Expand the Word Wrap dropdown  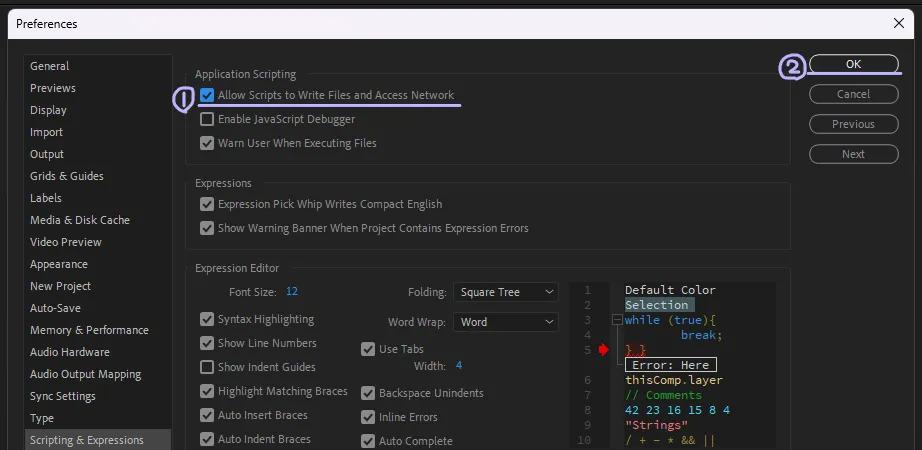click(505, 322)
